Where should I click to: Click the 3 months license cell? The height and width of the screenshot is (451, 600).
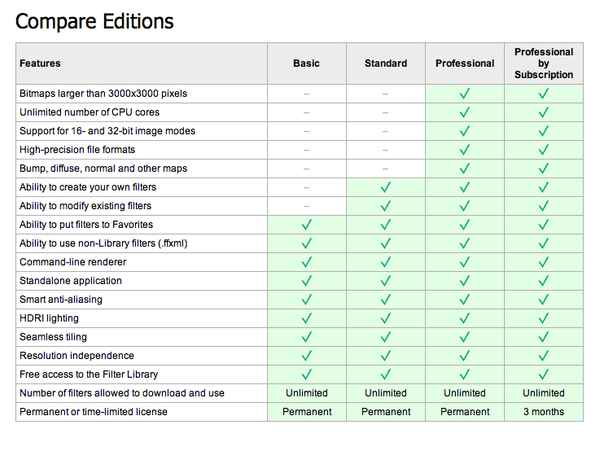(x=544, y=411)
